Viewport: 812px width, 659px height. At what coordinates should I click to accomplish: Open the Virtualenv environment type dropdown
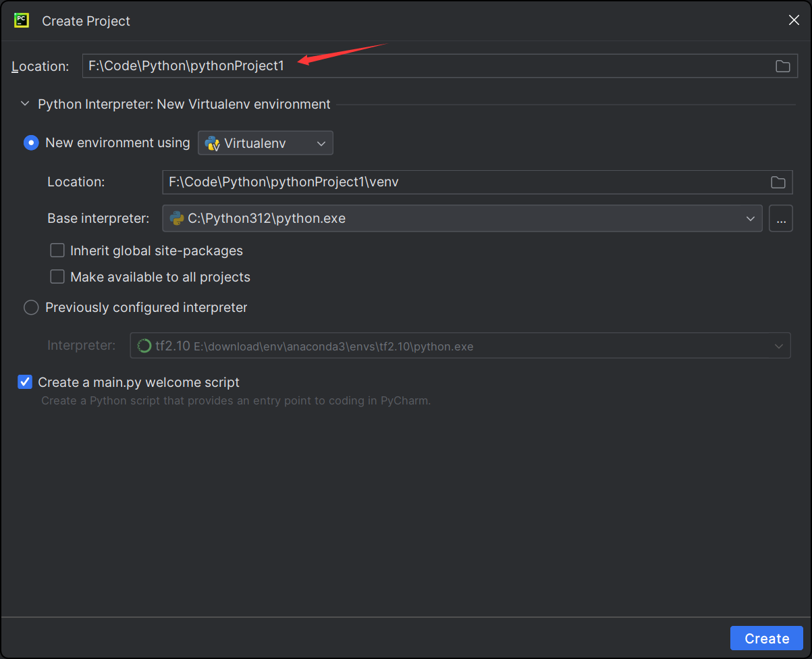(x=320, y=142)
